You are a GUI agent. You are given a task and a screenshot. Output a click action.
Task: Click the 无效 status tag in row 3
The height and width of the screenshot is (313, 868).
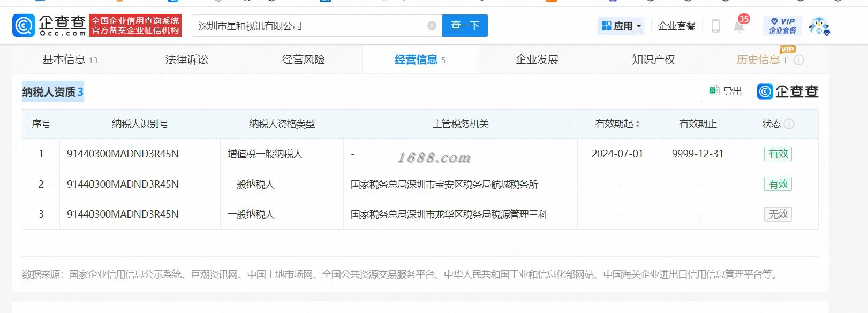point(778,214)
